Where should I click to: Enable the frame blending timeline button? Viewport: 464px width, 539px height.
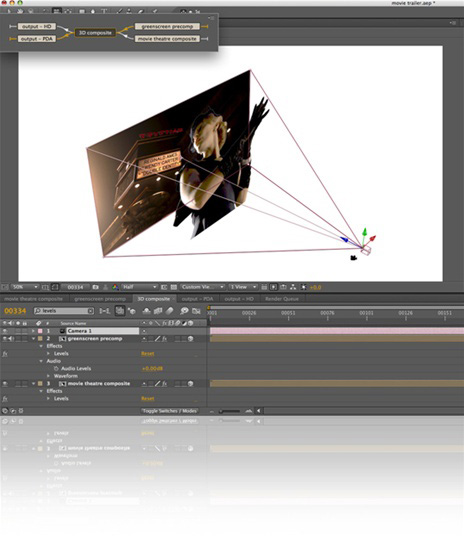tap(158, 311)
